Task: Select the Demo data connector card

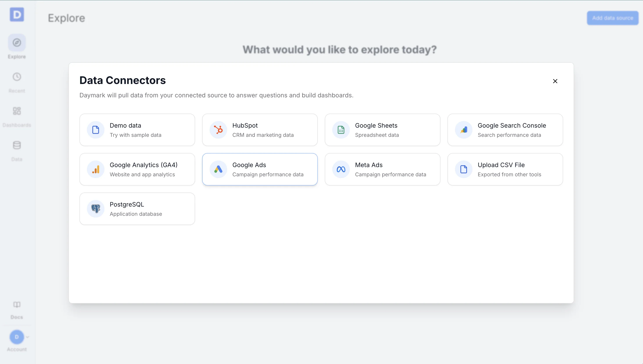Action: pyautogui.click(x=137, y=130)
